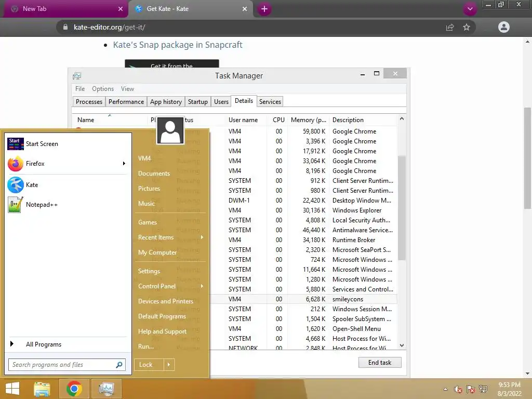This screenshot has width=532, height=399.
Task: Open Task Manager Options menu
Action: coord(103,88)
